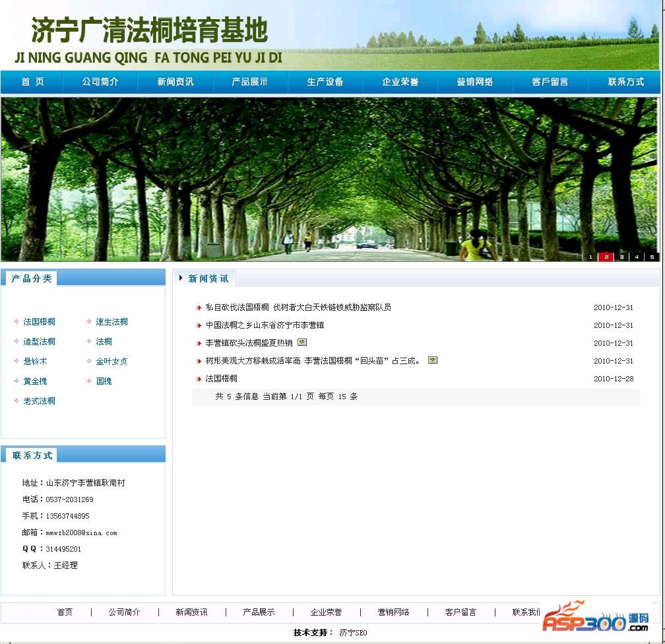The width and height of the screenshot is (665, 644).
Task: Click the site title 济宁广清法桐培育基地
Action: point(149,30)
